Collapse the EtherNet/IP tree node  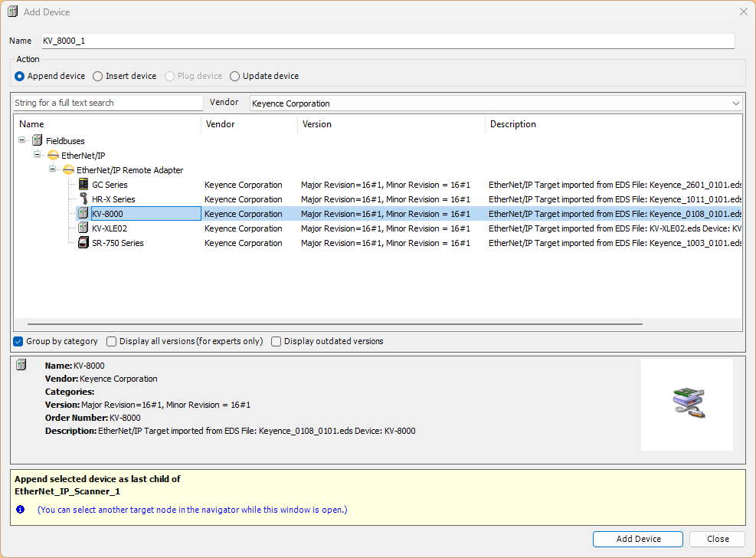(37, 154)
